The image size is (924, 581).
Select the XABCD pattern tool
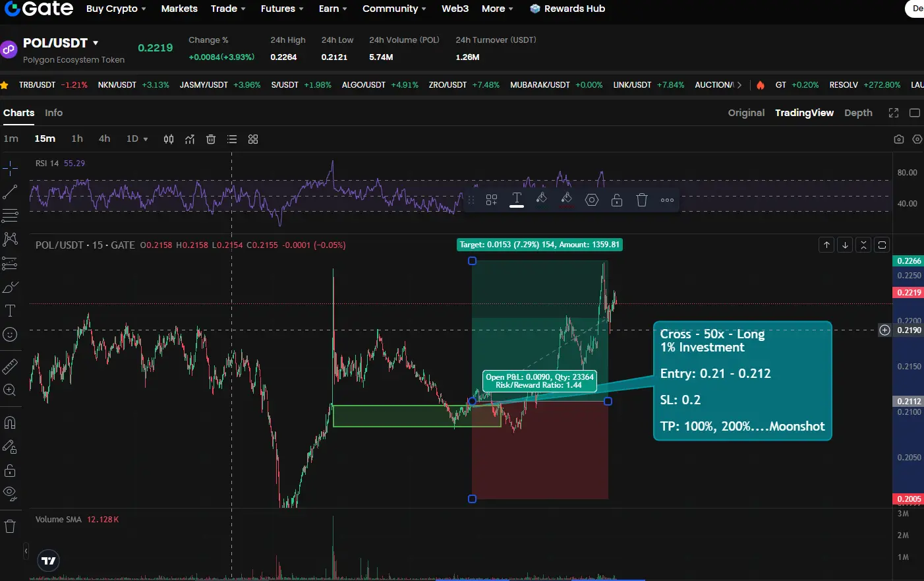point(10,239)
